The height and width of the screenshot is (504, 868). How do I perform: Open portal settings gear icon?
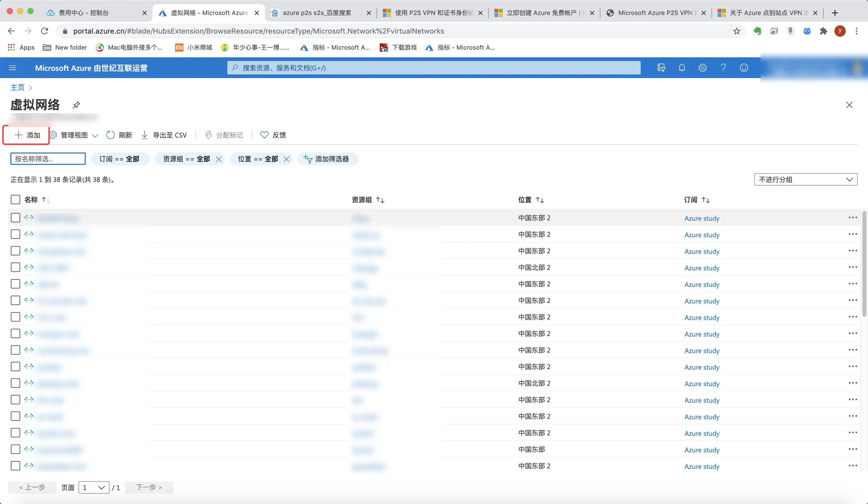pyautogui.click(x=702, y=68)
